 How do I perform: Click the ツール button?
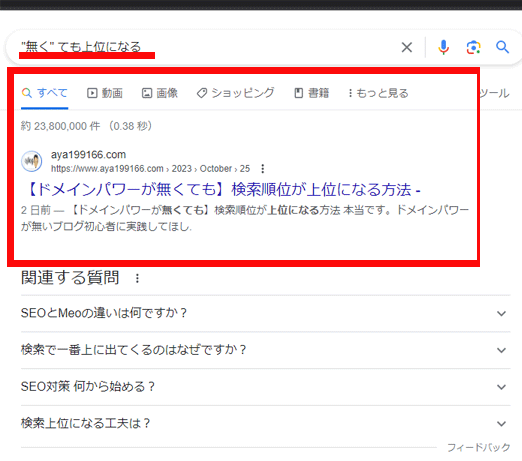click(x=494, y=93)
